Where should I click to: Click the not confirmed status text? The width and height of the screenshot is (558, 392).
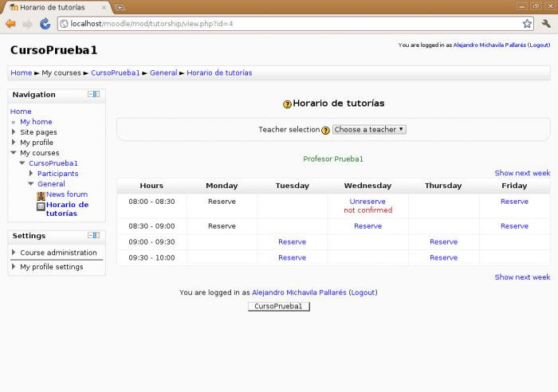pos(368,210)
